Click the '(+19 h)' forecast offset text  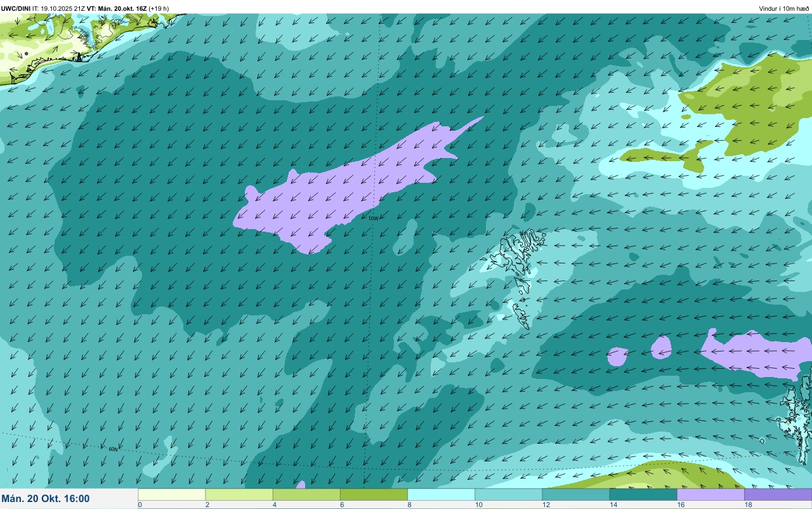(x=159, y=8)
